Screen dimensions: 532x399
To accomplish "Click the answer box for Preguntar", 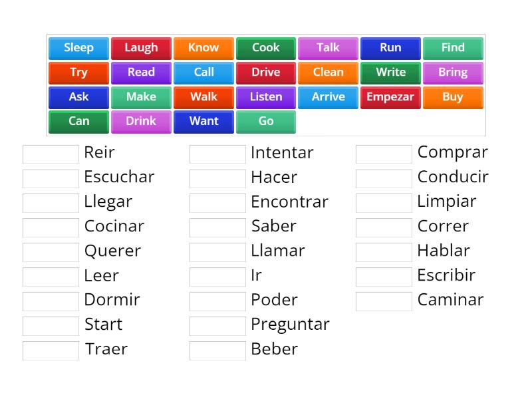I will [x=217, y=325].
